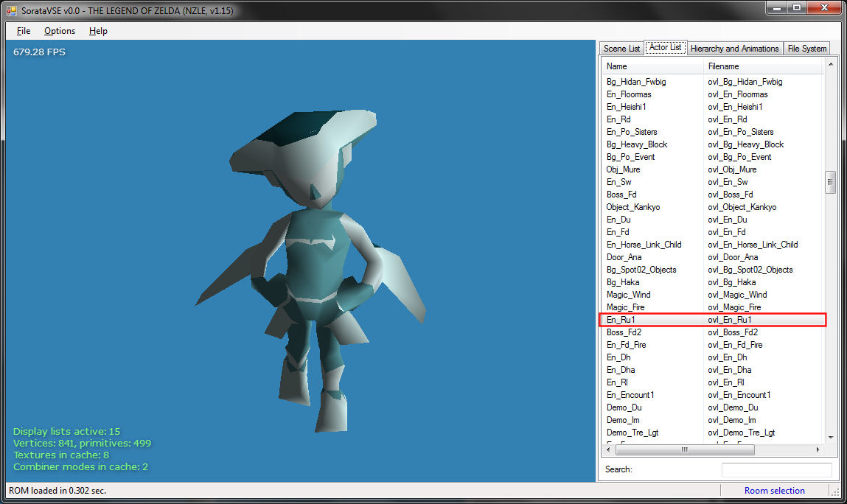Open the File menu
The image size is (847, 504).
[24, 31]
